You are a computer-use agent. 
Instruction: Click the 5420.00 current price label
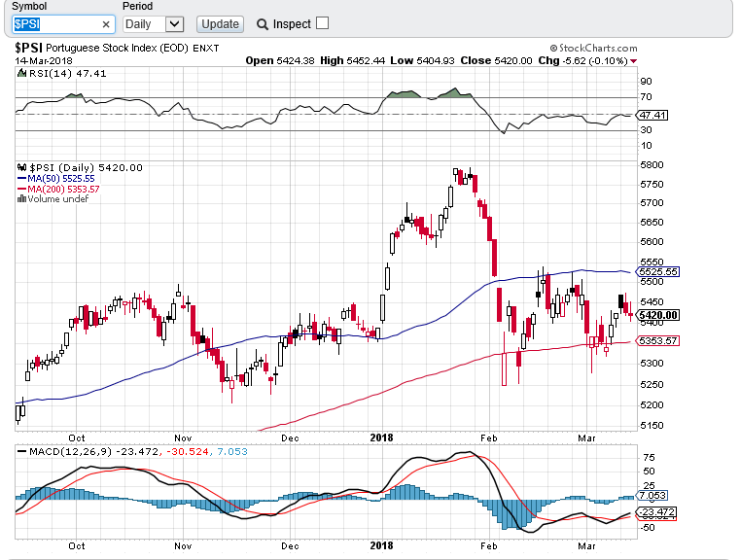[658, 315]
